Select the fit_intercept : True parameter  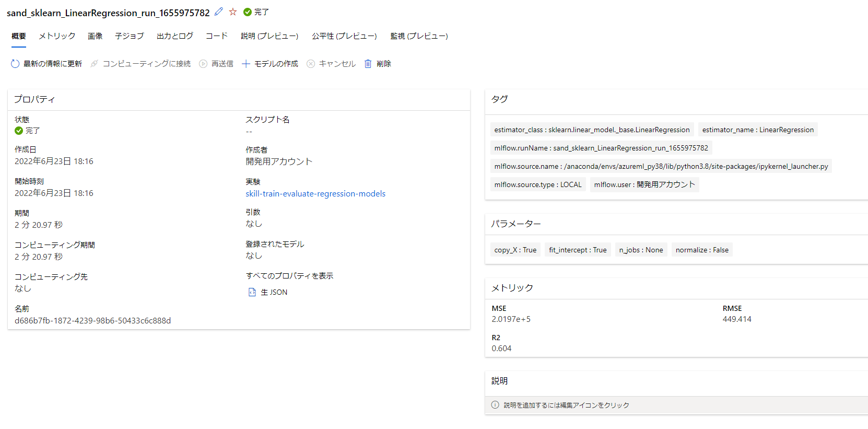[x=578, y=250]
